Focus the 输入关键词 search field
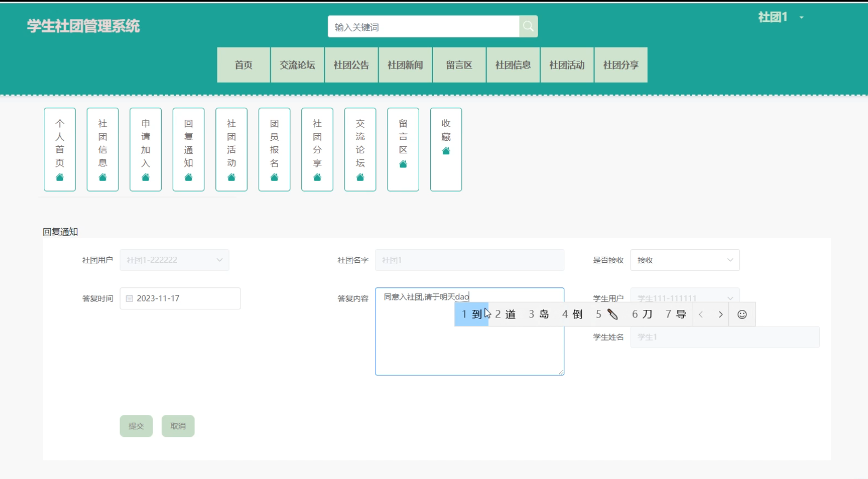The image size is (868, 479). point(424,26)
